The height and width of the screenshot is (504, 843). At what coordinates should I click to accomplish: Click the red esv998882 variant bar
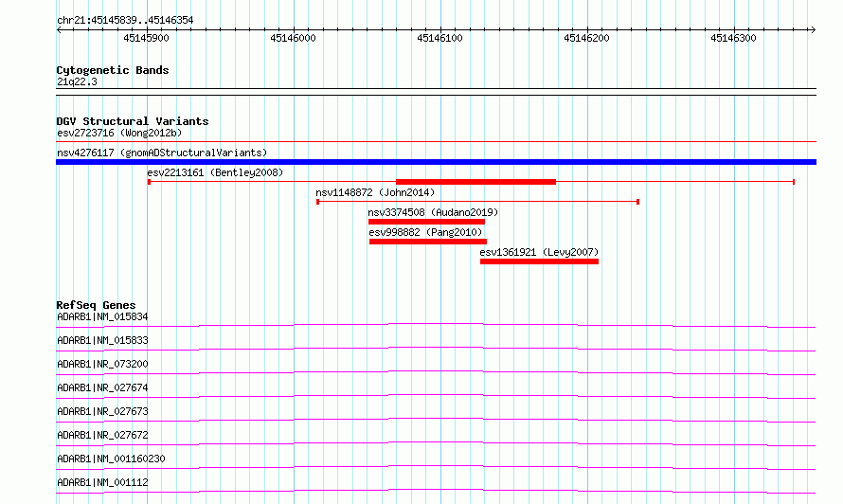point(428,242)
